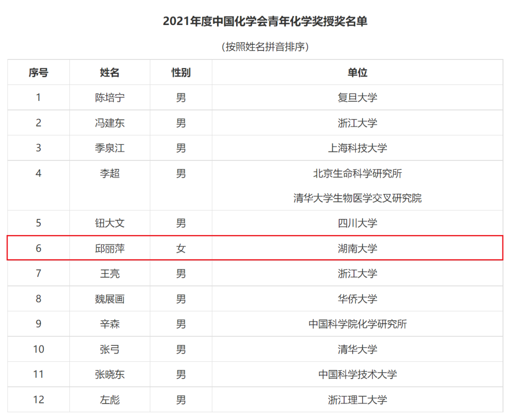Select the name 季泉江

(110, 148)
